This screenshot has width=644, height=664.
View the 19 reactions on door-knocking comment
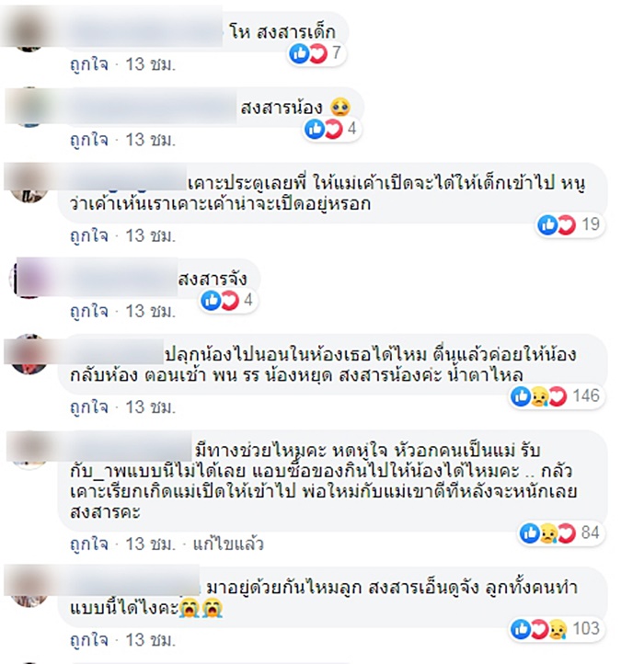(569, 225)
